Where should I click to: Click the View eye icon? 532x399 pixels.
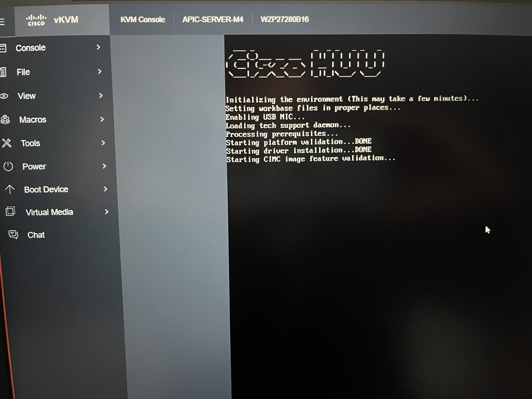[x=4, y=96]
